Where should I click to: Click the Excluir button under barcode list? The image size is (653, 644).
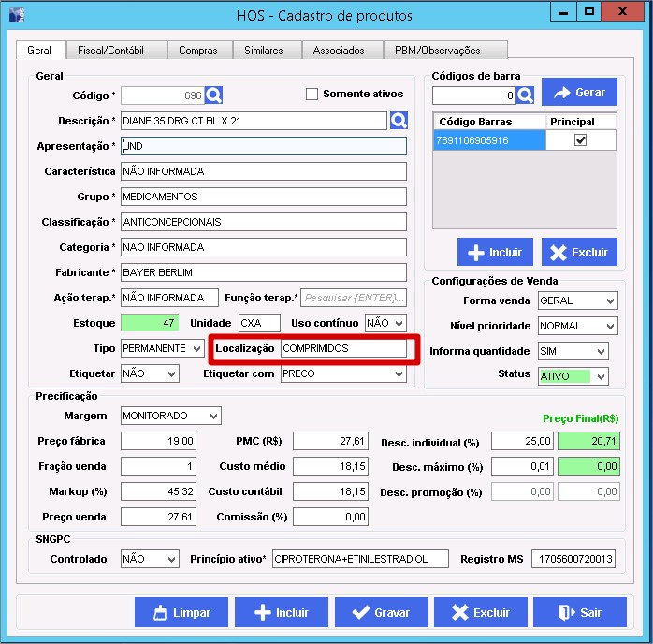coord(579,252)
